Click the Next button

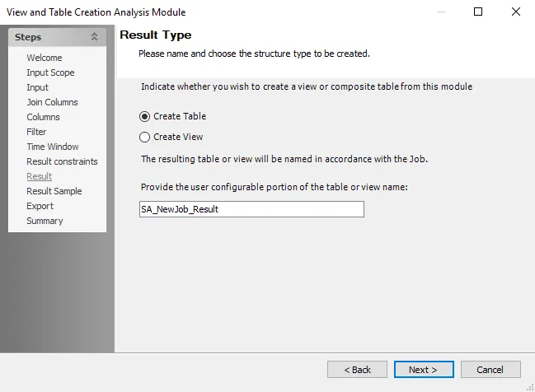[x=424, y=370]
